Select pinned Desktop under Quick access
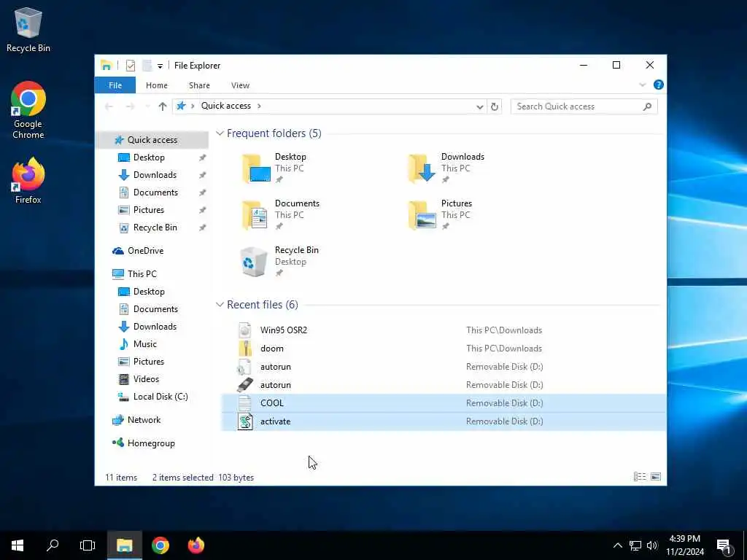This screenshot has height=560, width=747. tap(149, 157)
